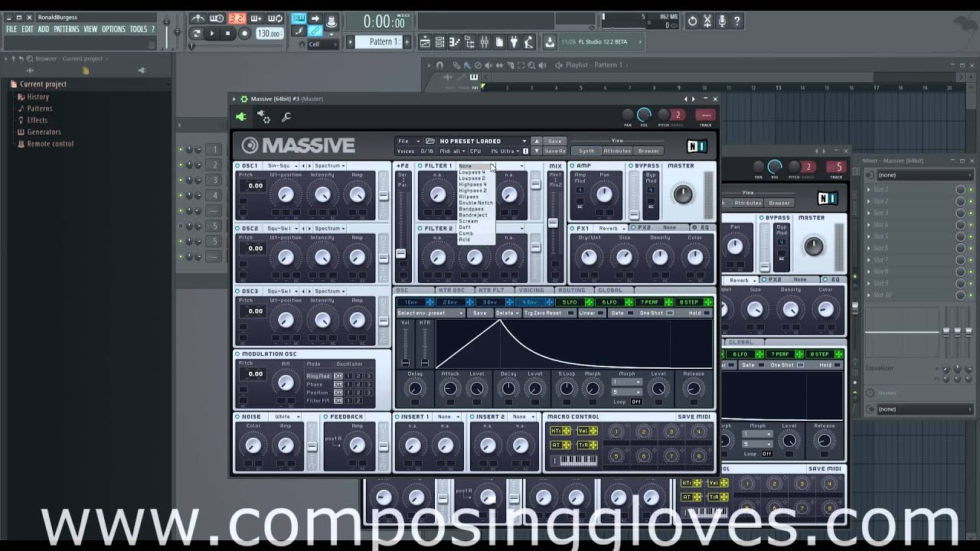The image size is (980, 551).
Task: Click the preset folder icon in Massive
Action: [430, 141]
